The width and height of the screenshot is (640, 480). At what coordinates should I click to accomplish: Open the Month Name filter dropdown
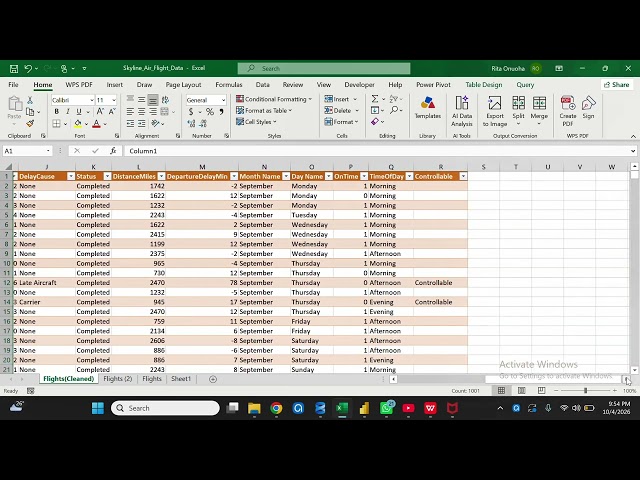pyautogui.click(x=286, y=176)
